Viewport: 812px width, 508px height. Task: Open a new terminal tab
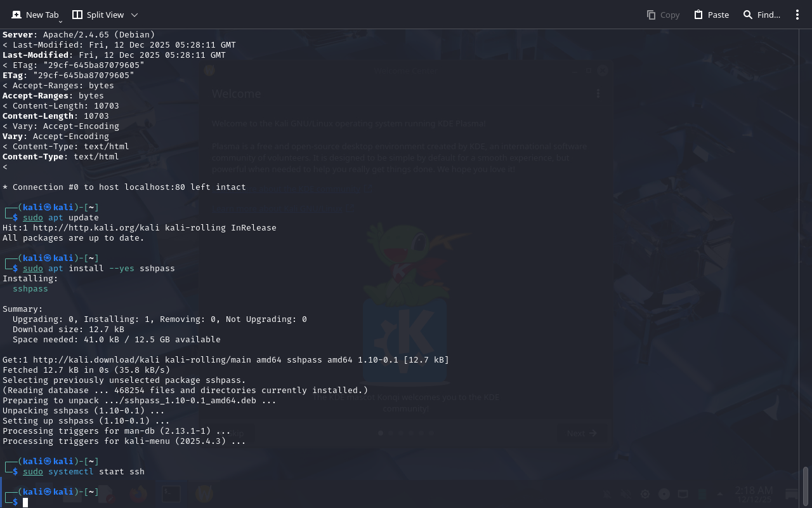point(35,15)
